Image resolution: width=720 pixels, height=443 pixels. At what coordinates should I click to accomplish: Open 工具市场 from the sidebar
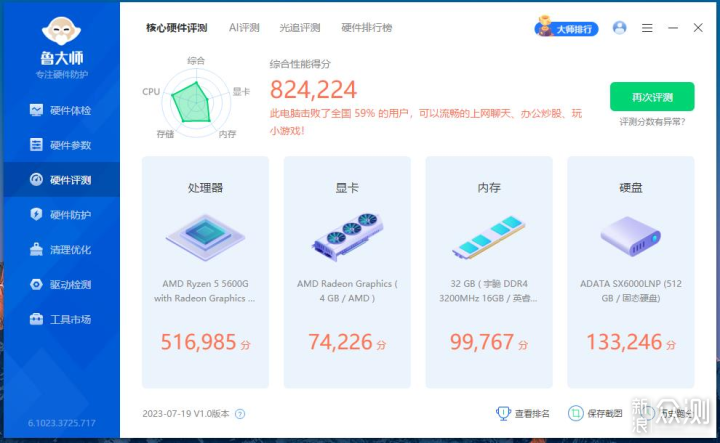coord(61,320)
